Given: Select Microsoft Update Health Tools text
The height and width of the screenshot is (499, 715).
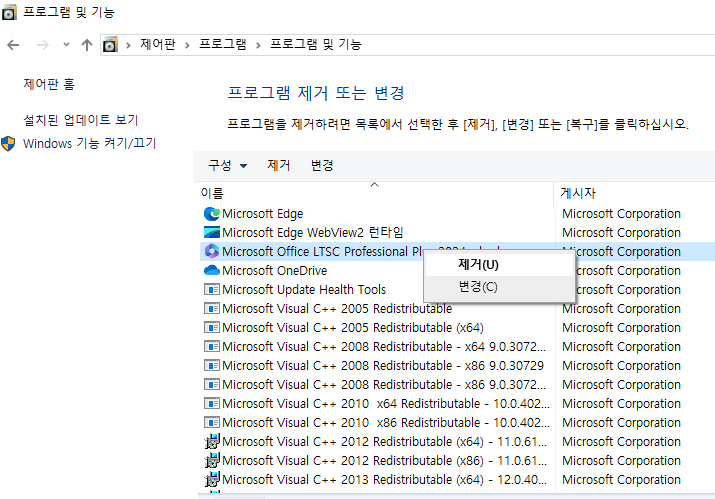Looking at the screenshot, I should coord(304,290).
